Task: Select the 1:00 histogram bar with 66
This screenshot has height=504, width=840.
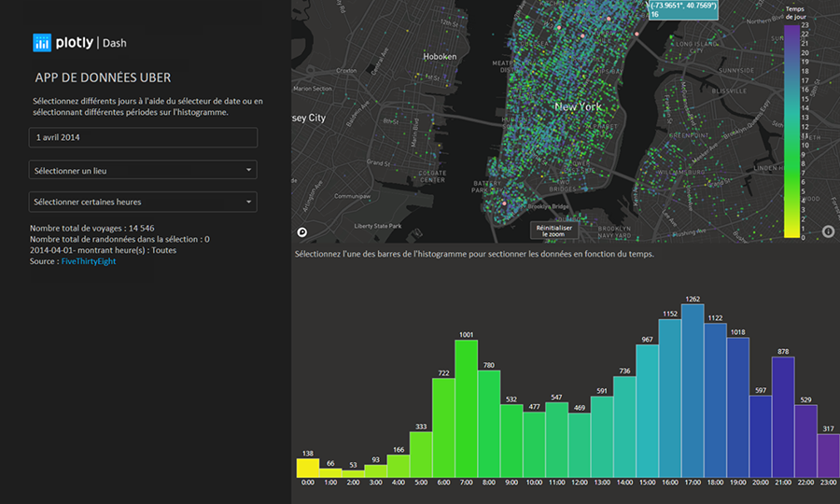Action: 330,473
